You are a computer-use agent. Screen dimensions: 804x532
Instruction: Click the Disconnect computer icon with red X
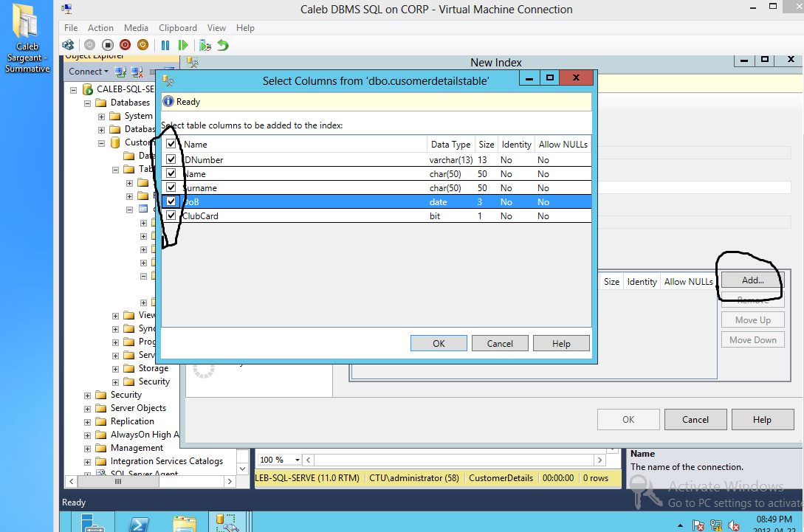pyautogui.click(x=137, y=72)
